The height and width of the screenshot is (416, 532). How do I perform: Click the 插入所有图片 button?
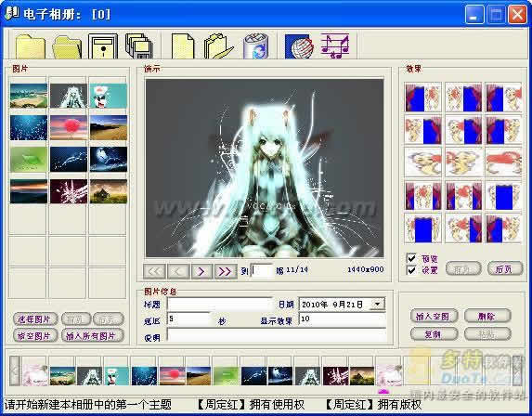[x=92, y=335]
